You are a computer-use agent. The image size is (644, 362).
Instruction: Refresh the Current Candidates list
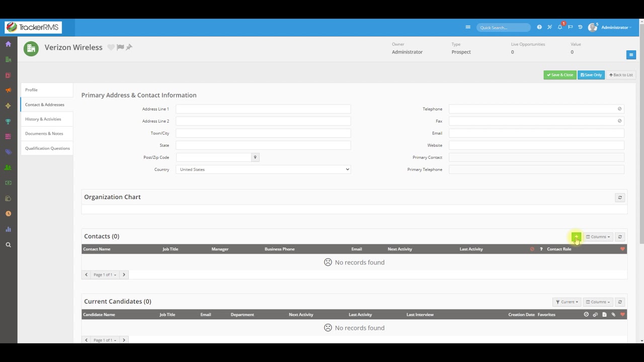pyautogui.click(x=620, y=302)
